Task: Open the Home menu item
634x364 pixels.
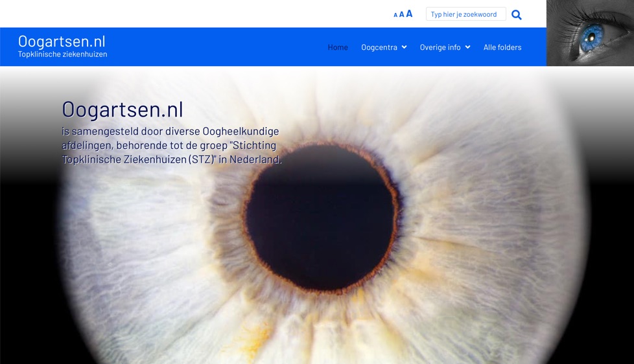Action: click(338, 47)
